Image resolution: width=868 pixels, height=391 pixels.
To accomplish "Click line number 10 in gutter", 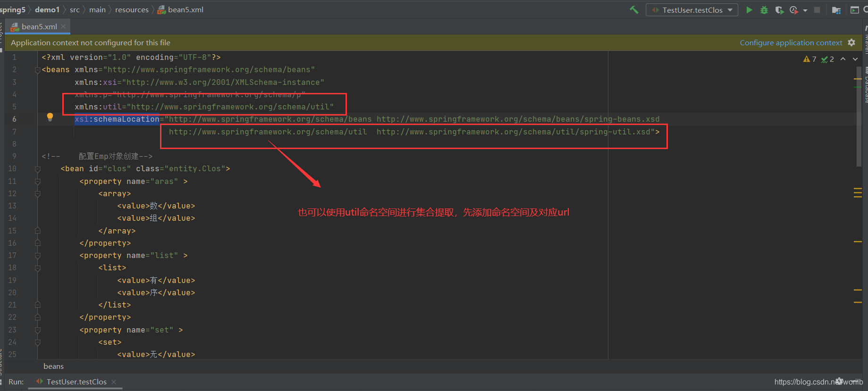I will [x=12, y=169].
